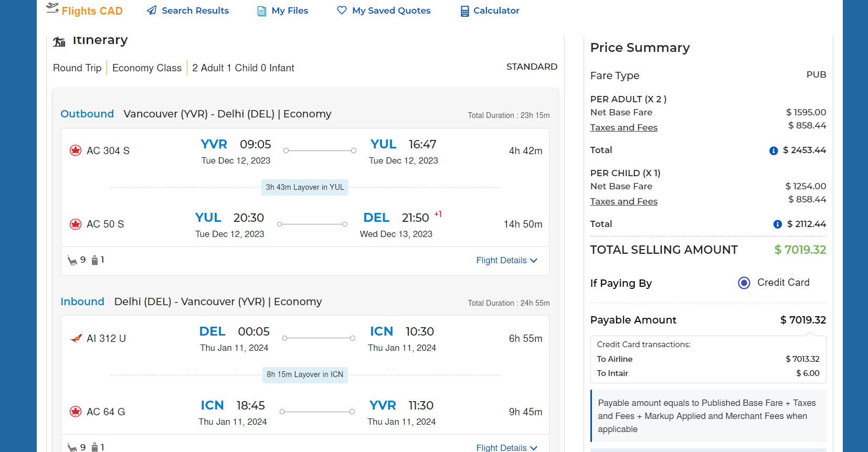Click the Search Results paper plane icon
Screen dimensions: 868x452
coord(152,10)
